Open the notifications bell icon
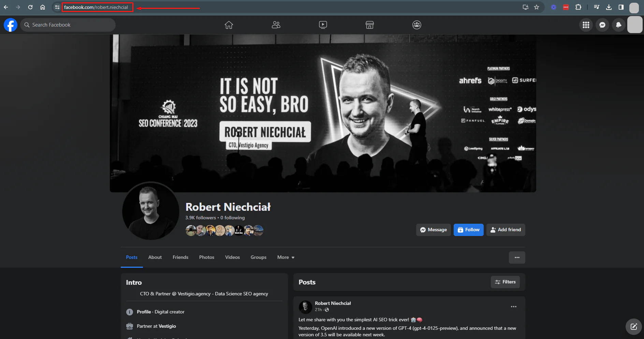 pyautogui.click(x=618, y=25)
